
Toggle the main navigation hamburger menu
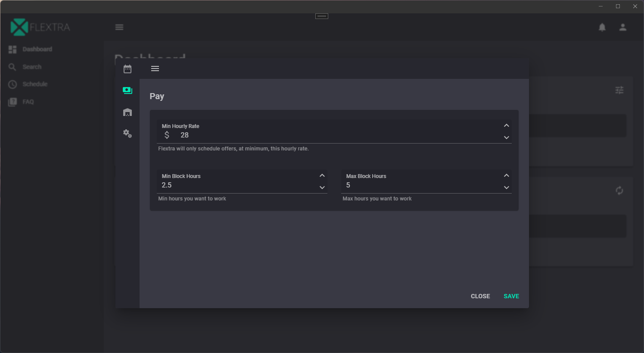click(x=119, y=27)
